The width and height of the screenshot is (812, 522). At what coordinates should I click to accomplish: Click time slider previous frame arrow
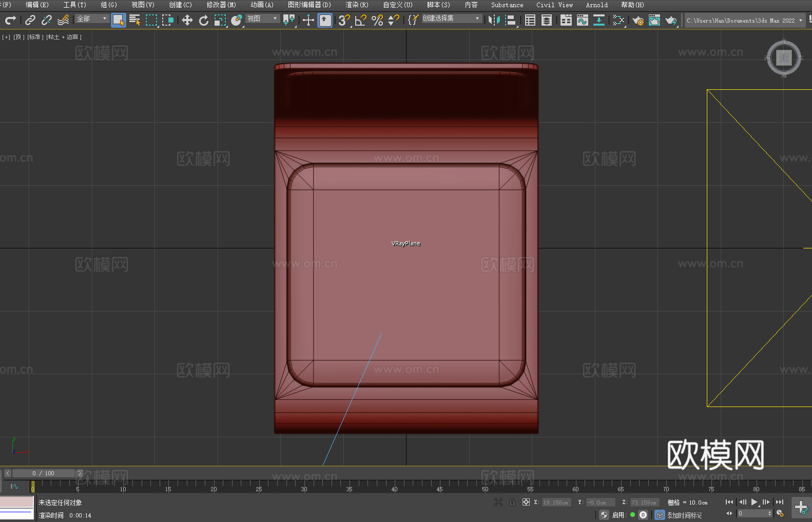[8, 473]
